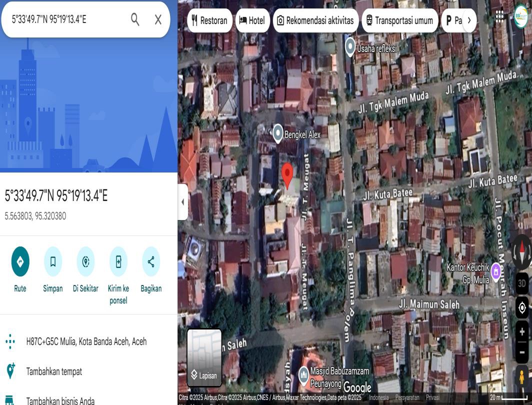Click the Rute directions button
Screen dimensions: 532x405
coord(20,261)
